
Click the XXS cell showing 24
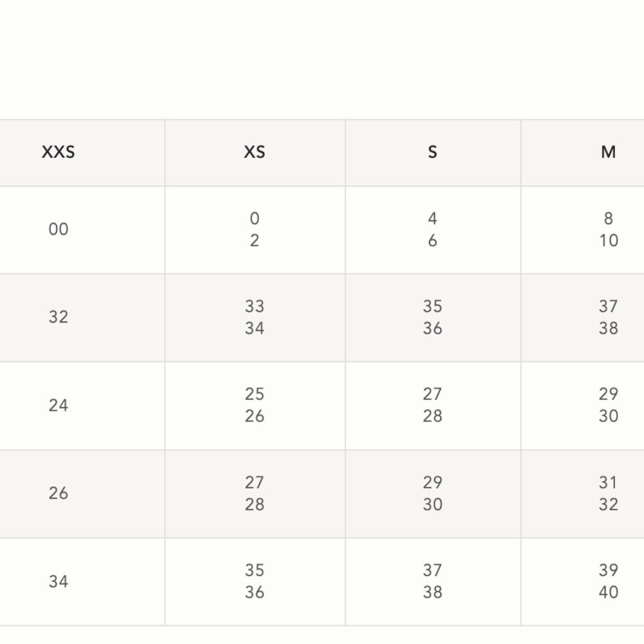[59, 405]
